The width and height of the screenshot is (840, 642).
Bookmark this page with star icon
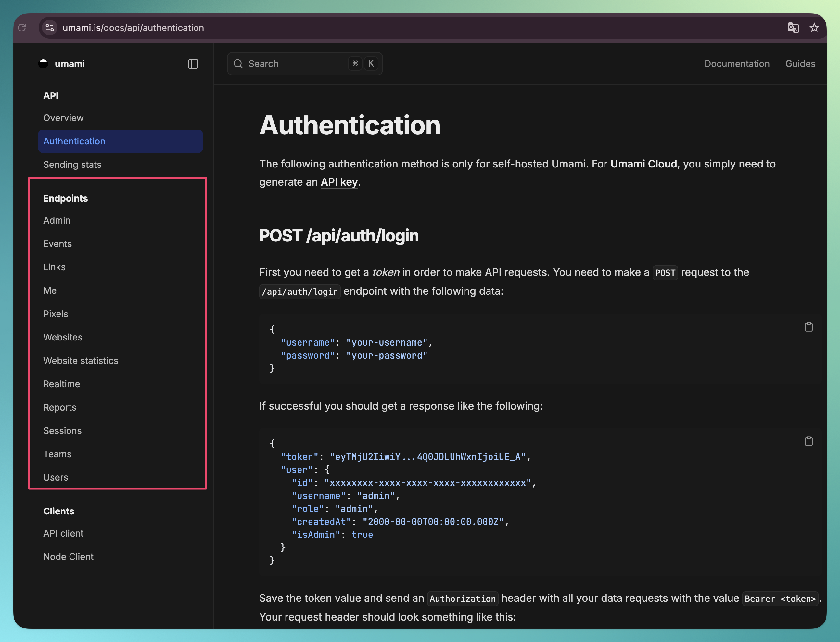814,28
